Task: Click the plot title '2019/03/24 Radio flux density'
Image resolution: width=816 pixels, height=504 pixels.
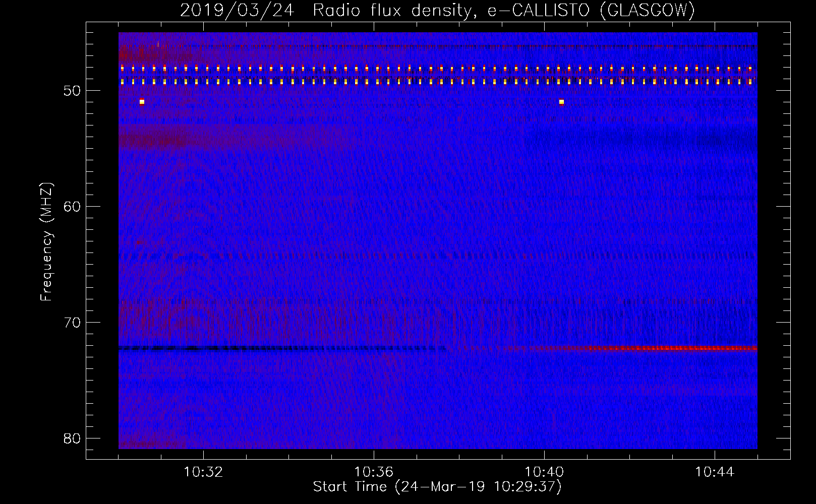Action: click(437, 10)
